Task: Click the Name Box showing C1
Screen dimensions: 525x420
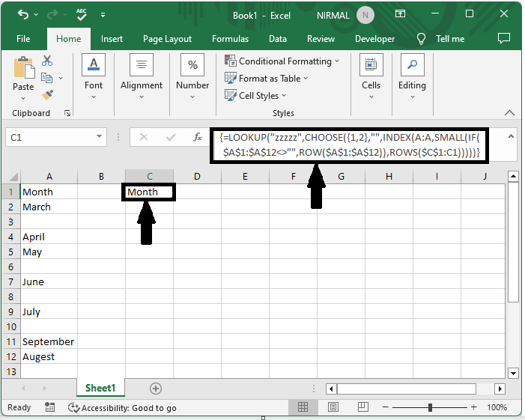Action: 49,137
